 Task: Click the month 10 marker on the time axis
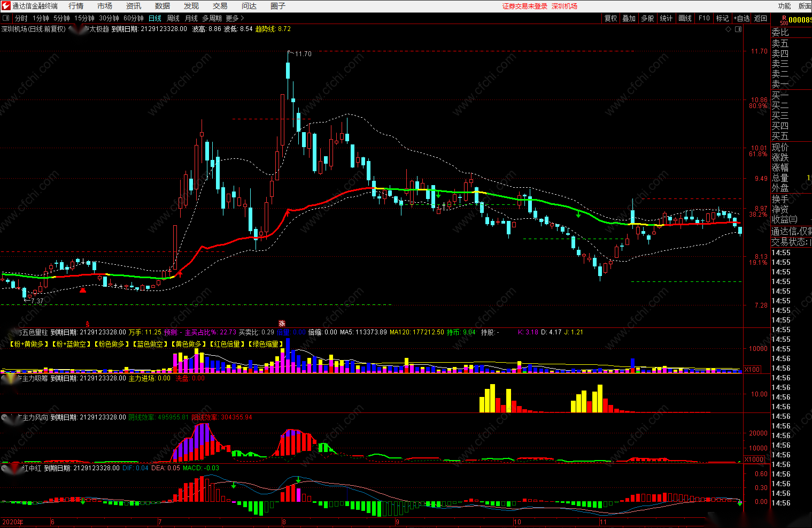coord(517,522)
